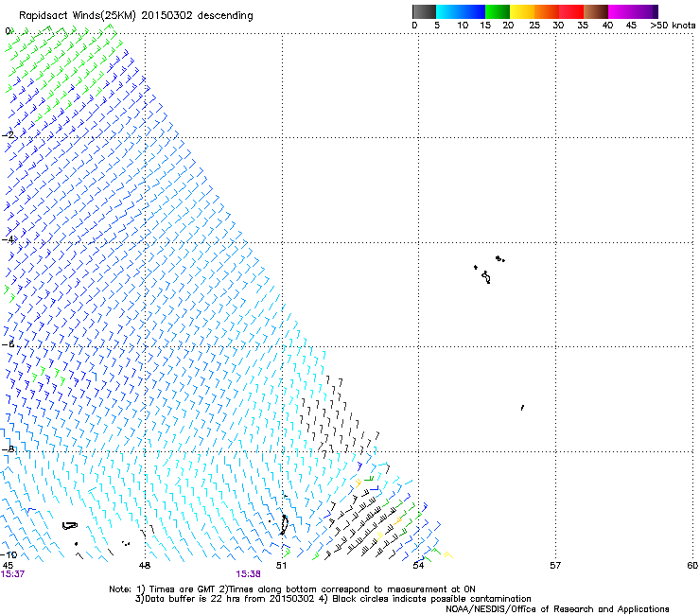Click the yellow 20-25 knots color band
700x615 pixels.
pos(522,11)
